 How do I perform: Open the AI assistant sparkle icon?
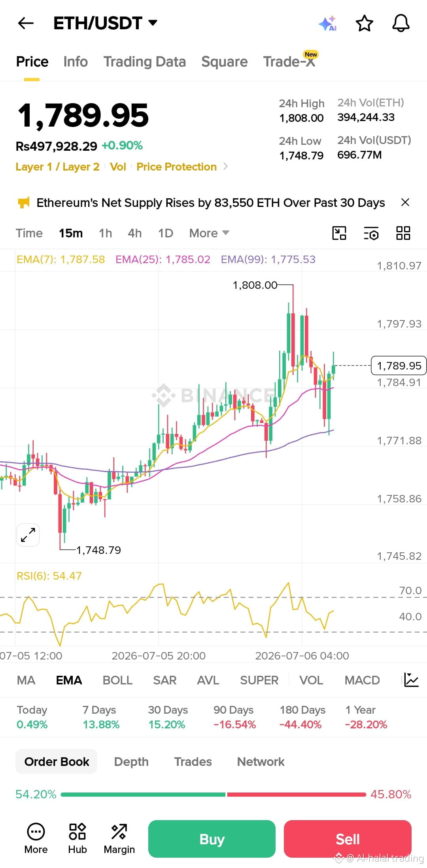click(327, 23)
